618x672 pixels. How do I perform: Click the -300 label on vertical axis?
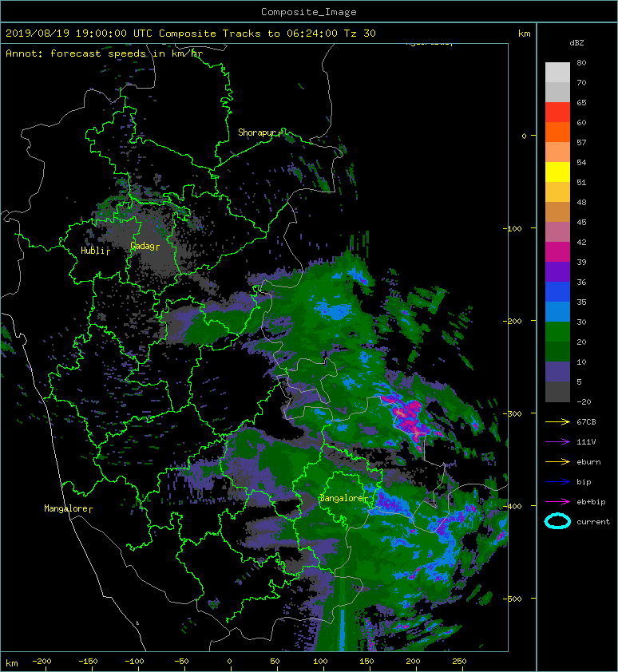[x=512, y=413]
